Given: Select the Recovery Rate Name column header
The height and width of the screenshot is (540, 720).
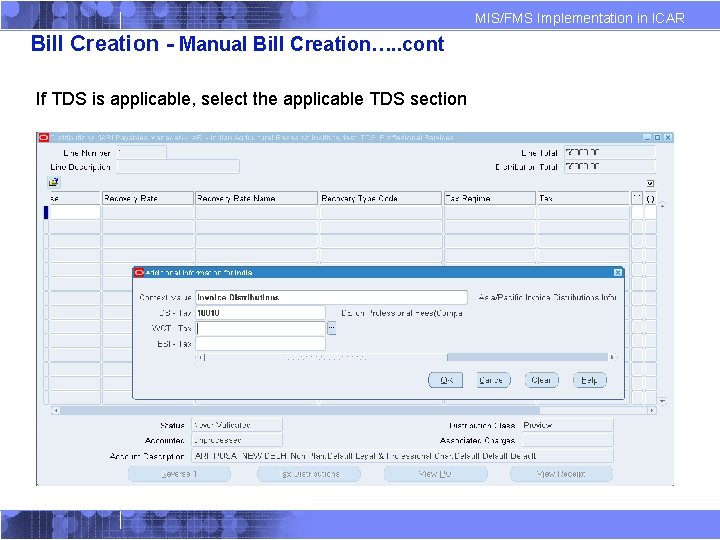Looking at the screenshot, I should tap(256, 198).
